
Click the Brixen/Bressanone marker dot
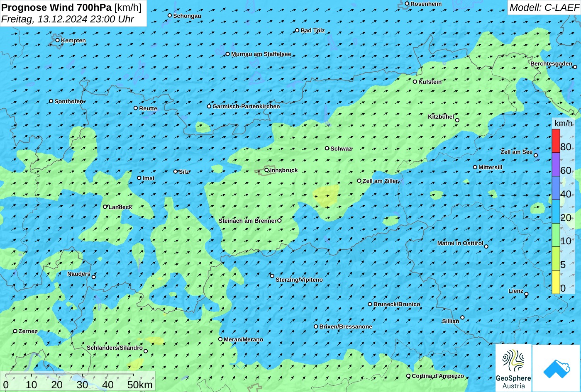click(316, 326)
